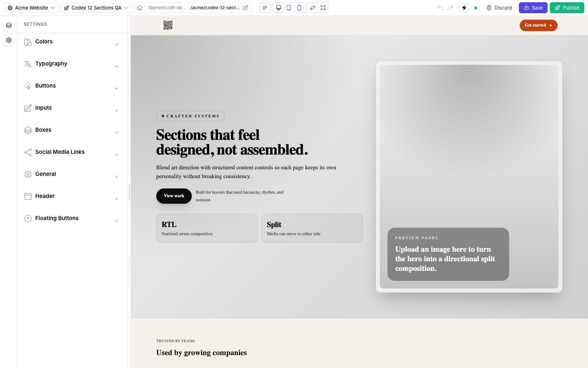The width and height of the screenshot is (588, 368).
Task: Click the filamentcraft-de... domain text
Action: 167,8
